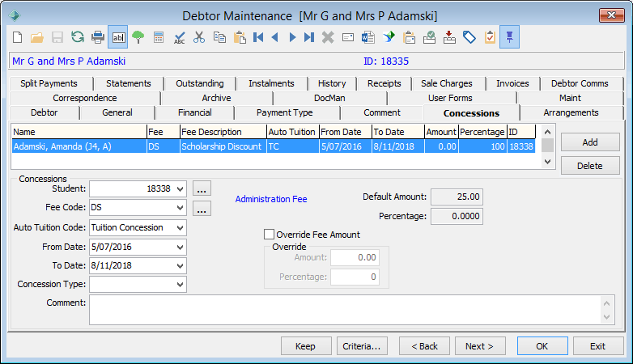Screen dimensions: 633x364
Task: Open the calculator icon
Action: [159, 37]
